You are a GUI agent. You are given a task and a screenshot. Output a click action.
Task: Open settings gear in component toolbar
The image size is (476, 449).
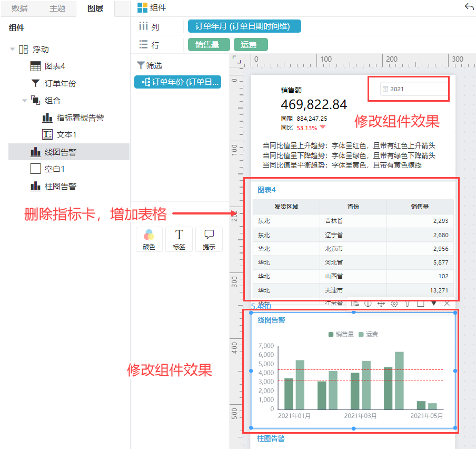(x=394, y=304)
